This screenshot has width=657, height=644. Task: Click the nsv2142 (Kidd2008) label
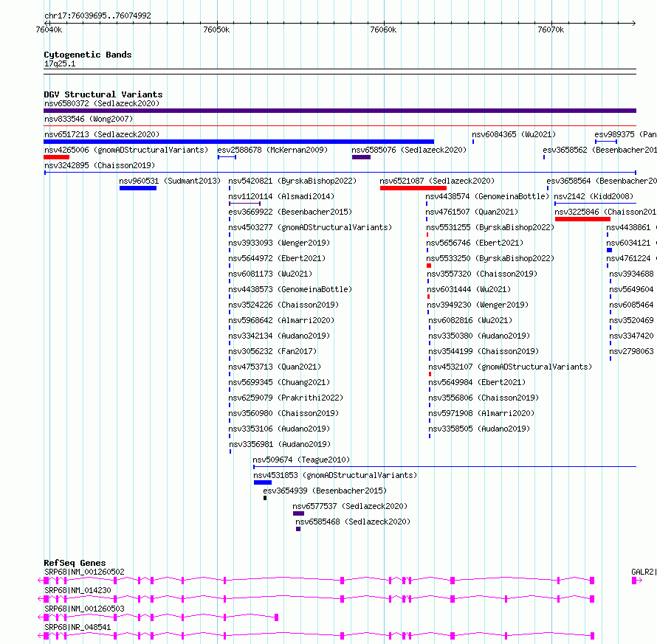594,196
